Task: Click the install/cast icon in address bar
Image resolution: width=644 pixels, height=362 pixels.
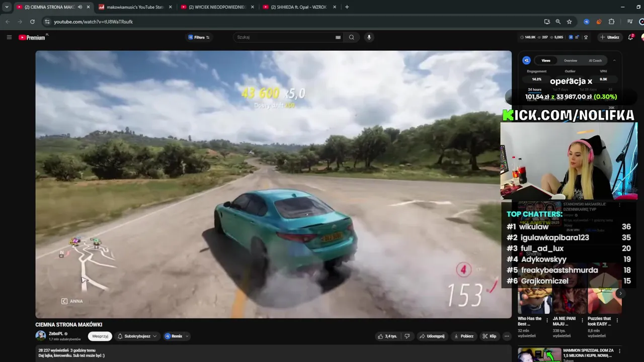Action: point(547,22)
